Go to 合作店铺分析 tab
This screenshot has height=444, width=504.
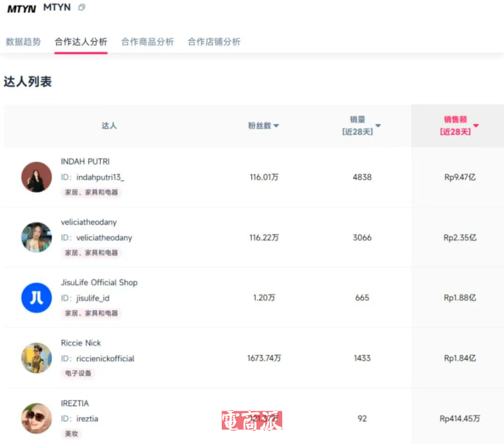(214, 42)
